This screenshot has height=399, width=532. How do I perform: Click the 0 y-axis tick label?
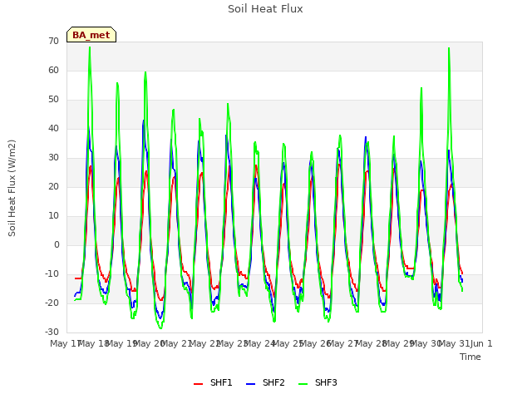click(57, 245)
